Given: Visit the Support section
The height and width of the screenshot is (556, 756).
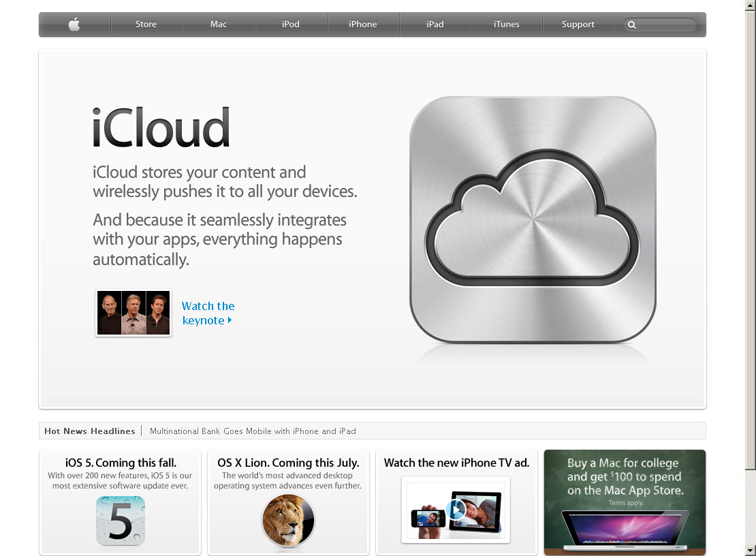Looking at the screenshot, I should tap(578, 25).
